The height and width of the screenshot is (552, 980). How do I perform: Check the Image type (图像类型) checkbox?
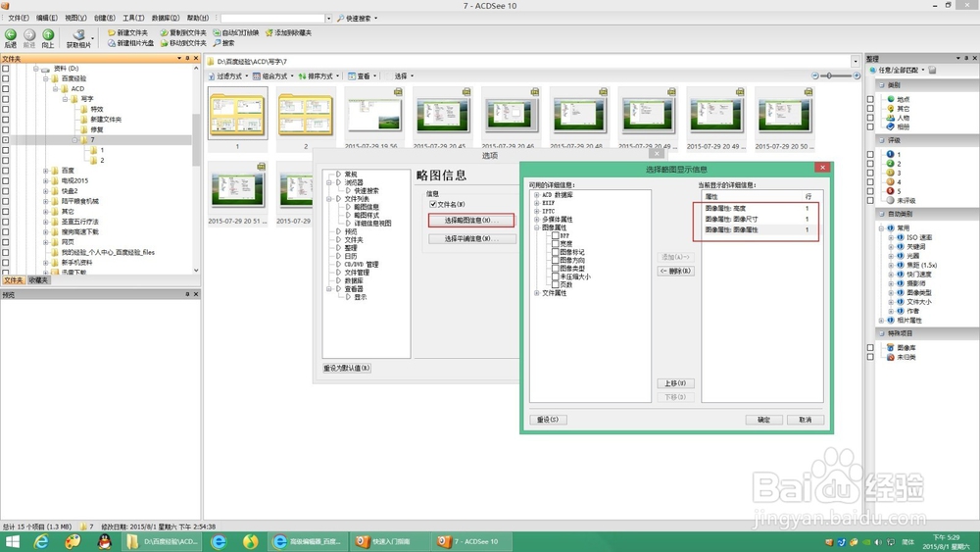555,269
